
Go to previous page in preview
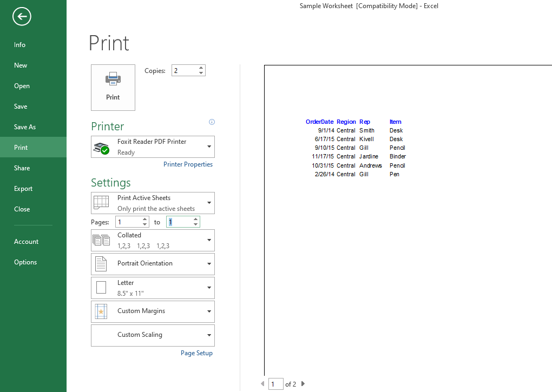click(x=263, y=384)
